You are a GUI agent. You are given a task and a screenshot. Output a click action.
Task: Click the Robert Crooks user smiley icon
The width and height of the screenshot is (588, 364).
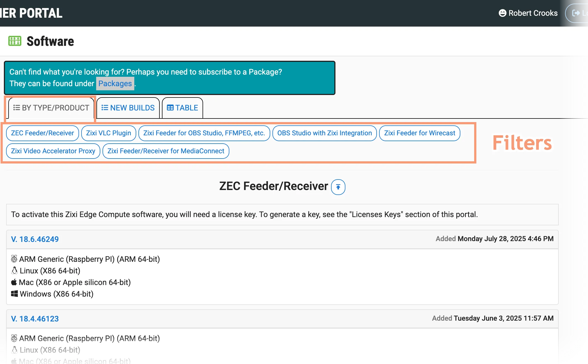502,13
